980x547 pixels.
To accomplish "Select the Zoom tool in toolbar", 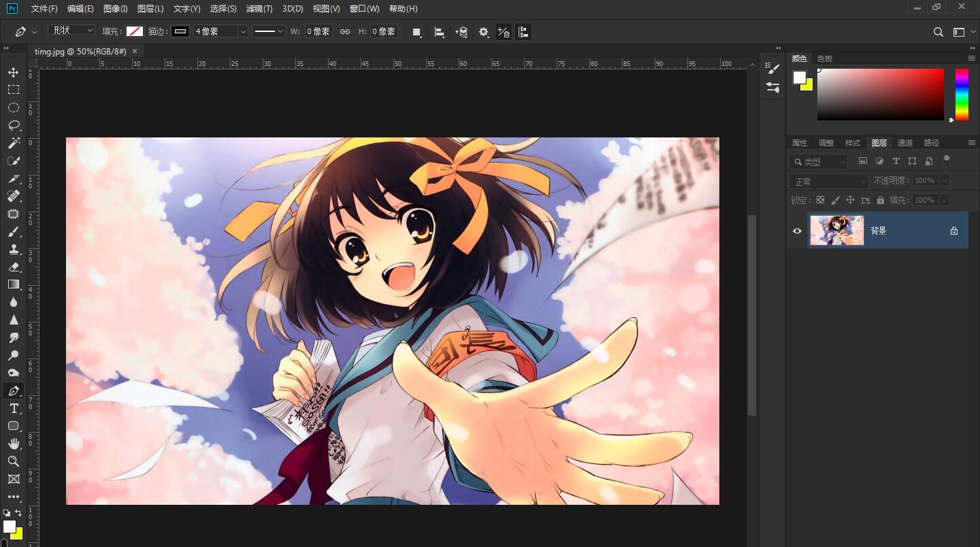I will coord(13,461).
